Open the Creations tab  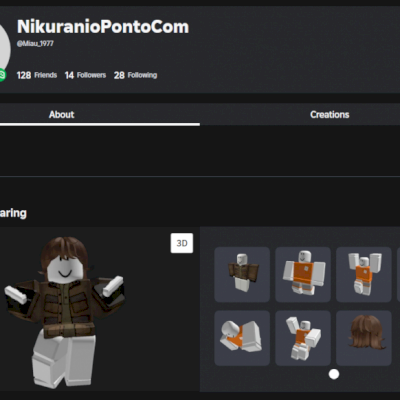329,115
